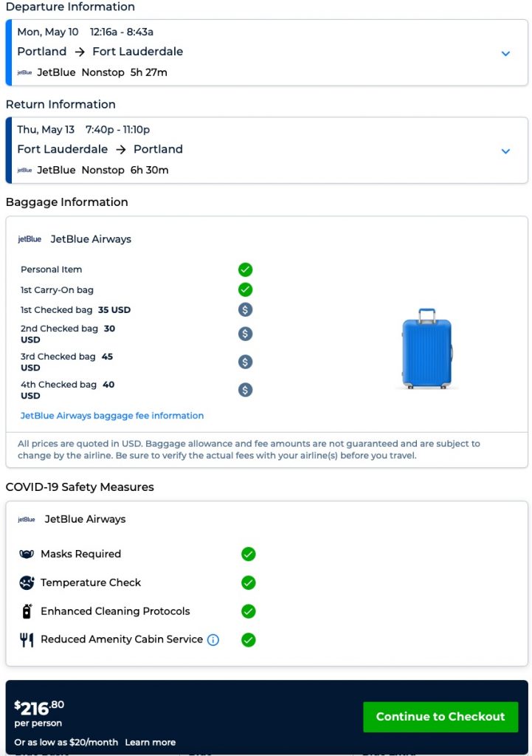Open the Portland to Fort Lauderdale flight card
Screen dimensions: 532x756
coord(266,52)
